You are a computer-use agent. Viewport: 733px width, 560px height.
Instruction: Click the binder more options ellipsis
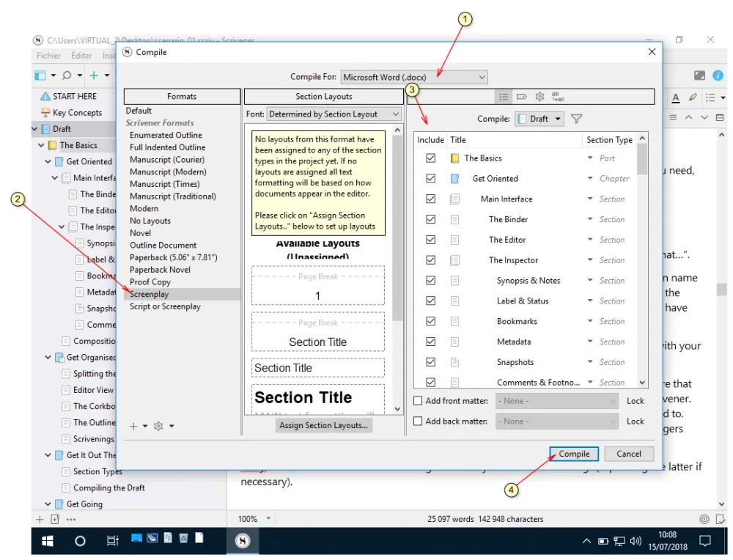pos(71,520)
